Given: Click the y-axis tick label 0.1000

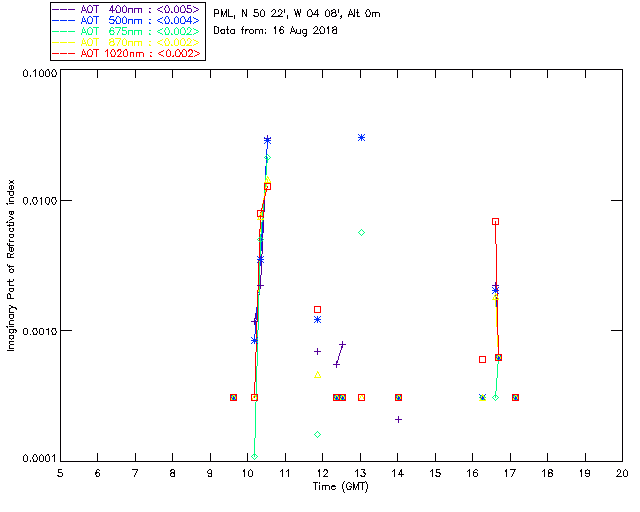Looking at the screenshot, I should tap(40, 73).
